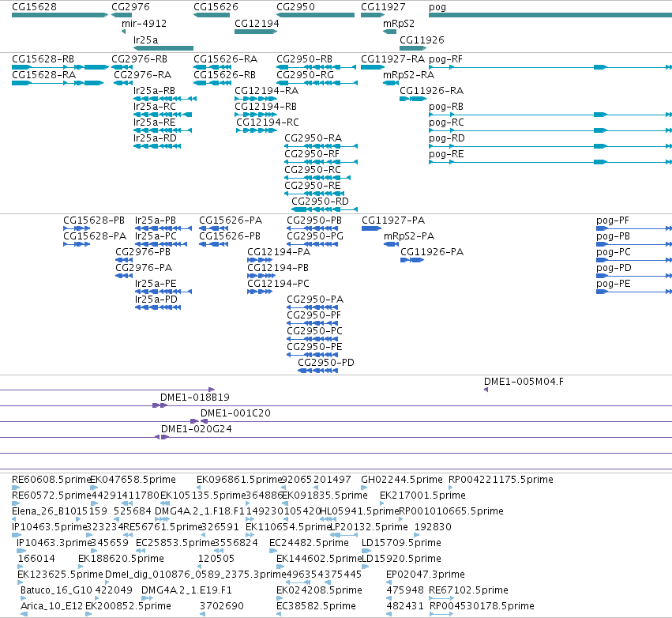Click the DME1-001C20 clone label

(236, 413)
